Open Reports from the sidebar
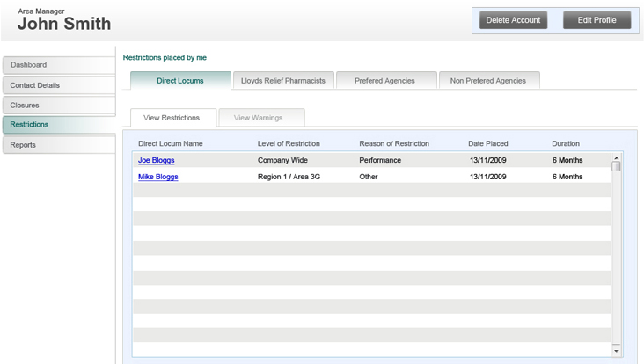Image resolution: width=644 pixels, height=364 pixels. pos(59,145)
